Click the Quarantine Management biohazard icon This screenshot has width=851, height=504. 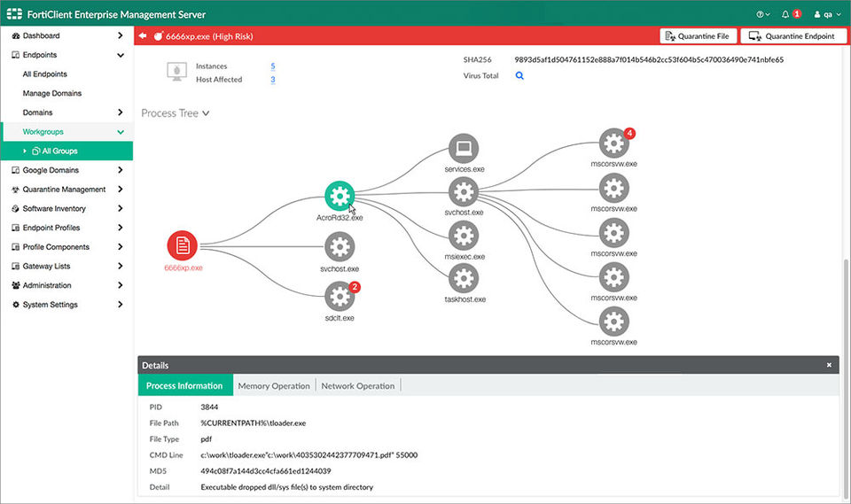16,190
